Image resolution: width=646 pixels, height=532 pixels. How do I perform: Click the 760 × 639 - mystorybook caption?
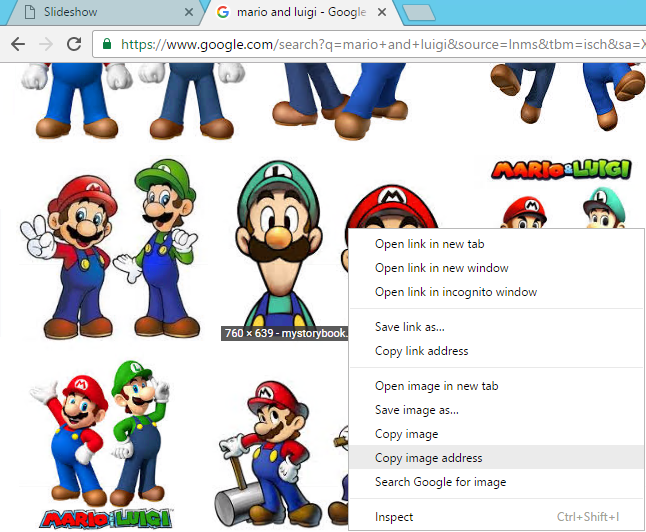coord(285,333)
